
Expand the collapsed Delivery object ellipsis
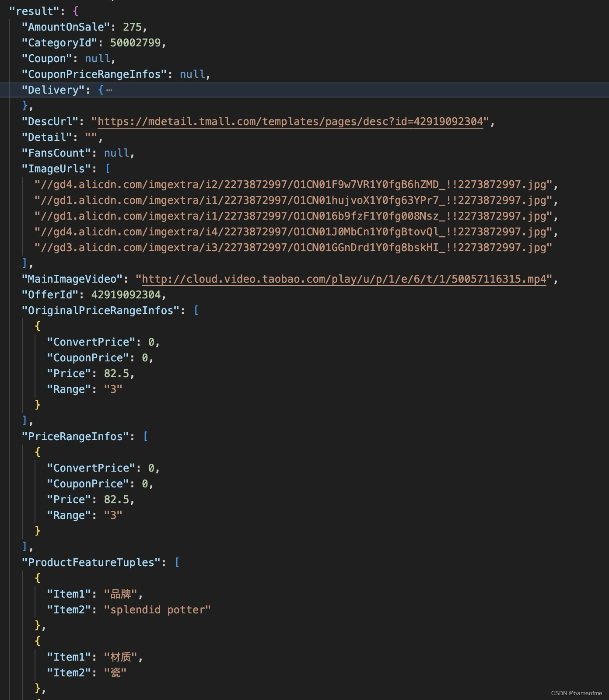click(x=109, y=90)
